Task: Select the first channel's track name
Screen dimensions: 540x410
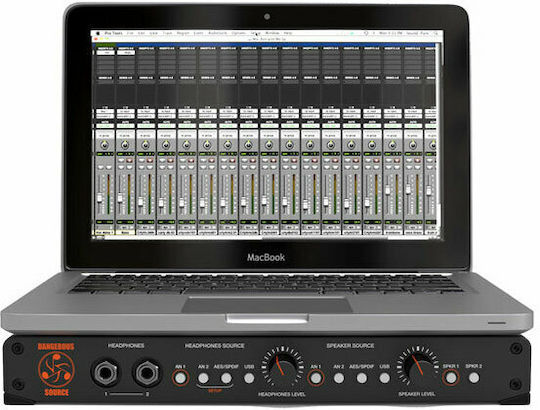Action: pos(105,232)
